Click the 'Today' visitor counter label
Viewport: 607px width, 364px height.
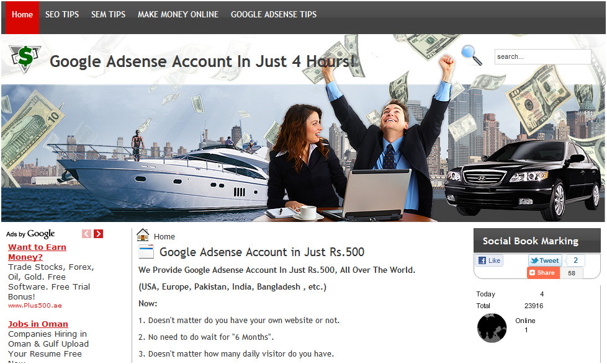tap(485, 294)
